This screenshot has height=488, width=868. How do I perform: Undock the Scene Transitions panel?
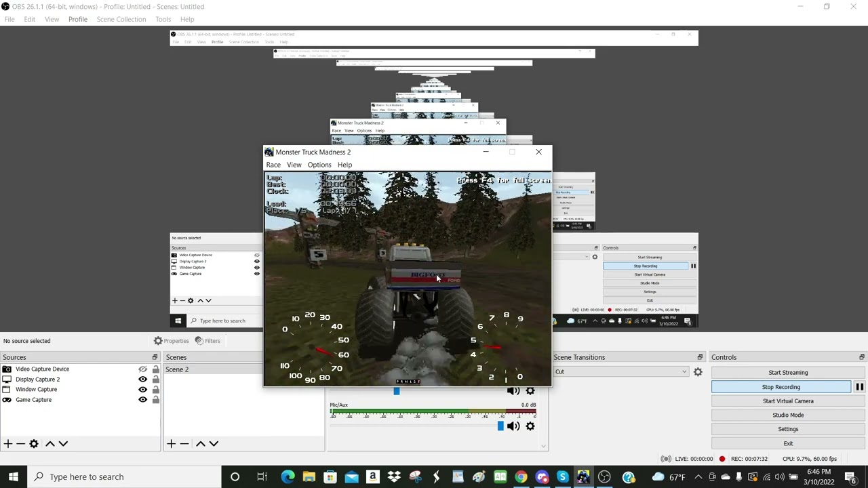(700, 357)
